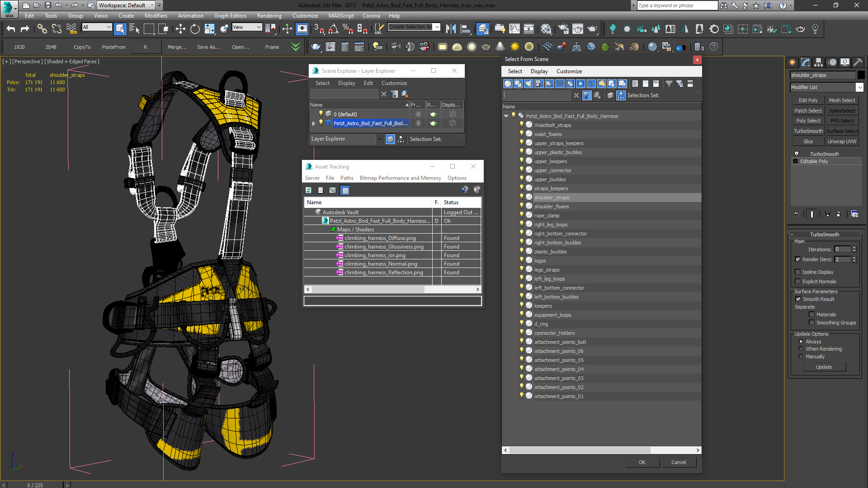868x488 pixels.
Task: Click the Update button in TurboSmooth
Action: 824,367
